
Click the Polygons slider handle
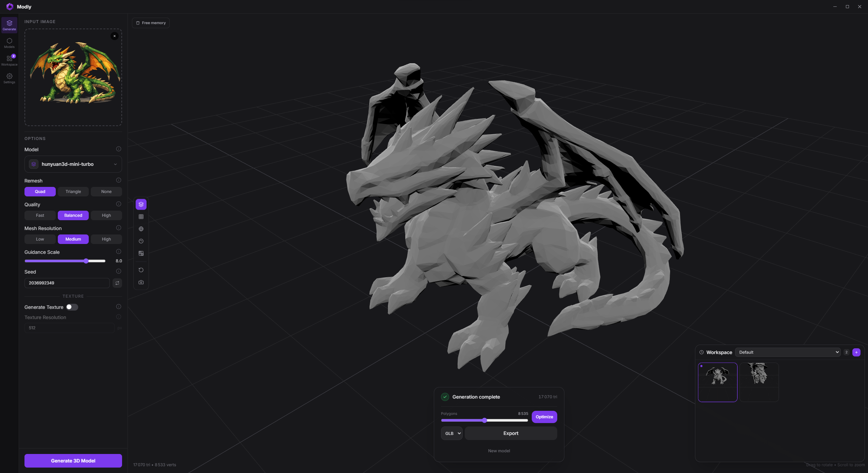(x=484, y=421)
